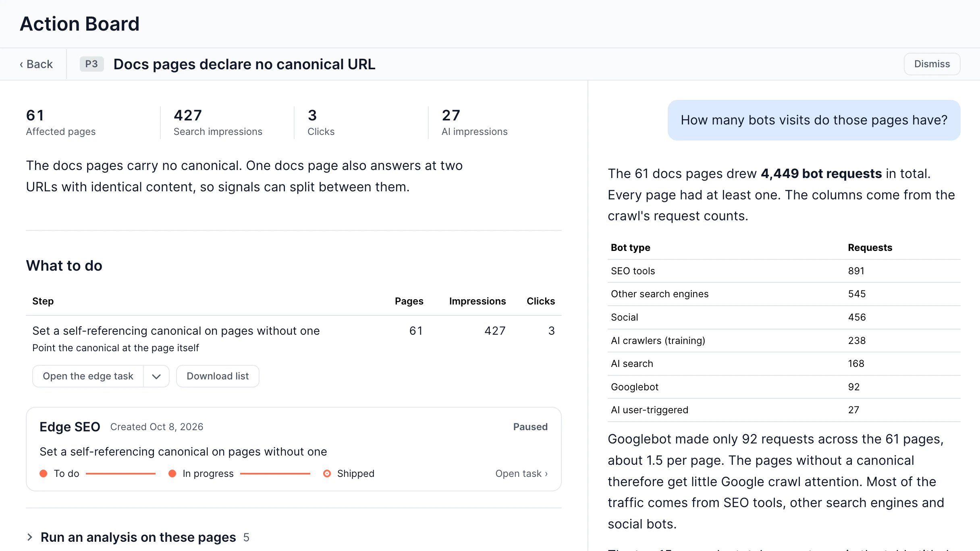The height and width of the screenshot is (551, 980).
Task: Click '4,449 bot requests' bold text
Action: click(x=821, y=174)
